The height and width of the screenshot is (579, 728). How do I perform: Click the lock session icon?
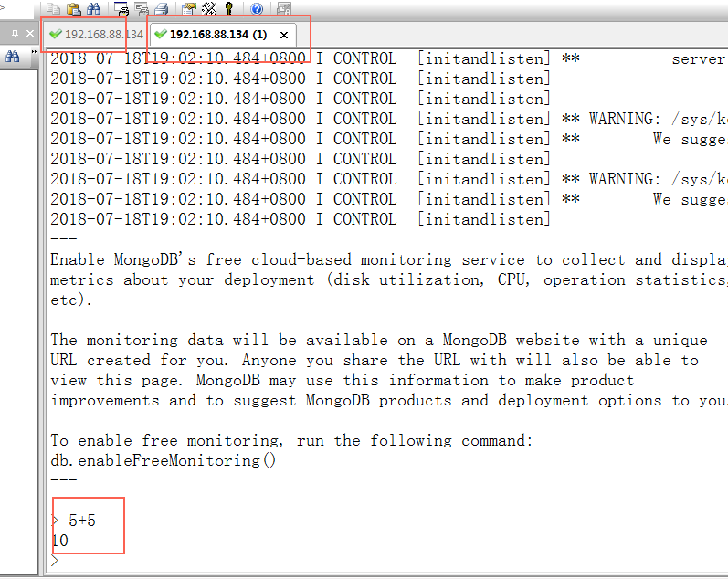[x=284, y=8]
